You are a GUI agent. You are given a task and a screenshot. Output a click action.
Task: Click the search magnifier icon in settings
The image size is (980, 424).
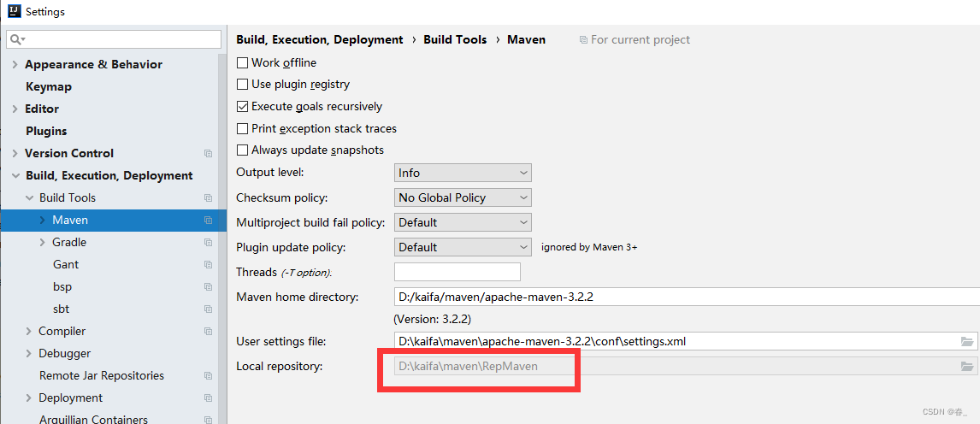[17, 39]
